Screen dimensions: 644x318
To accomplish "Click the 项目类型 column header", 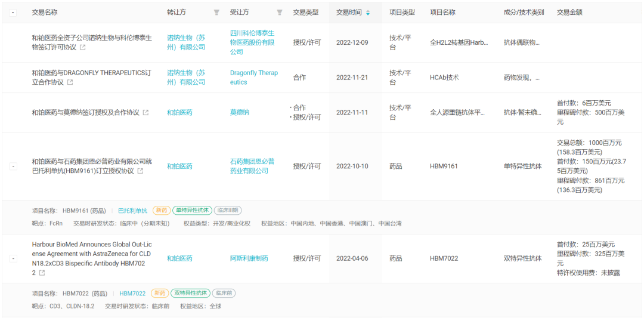I will click(x=402, y=13).
